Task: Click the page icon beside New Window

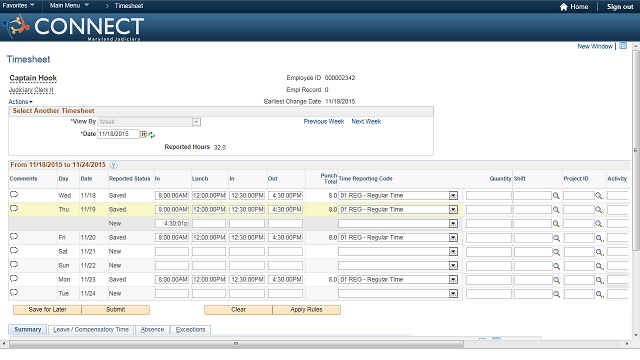Action: pyautogui.click(x=623, y=46)
